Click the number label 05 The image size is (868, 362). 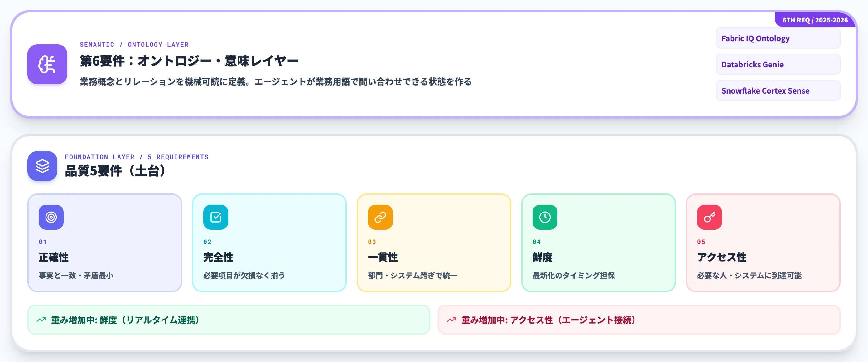tap(701, 242)
